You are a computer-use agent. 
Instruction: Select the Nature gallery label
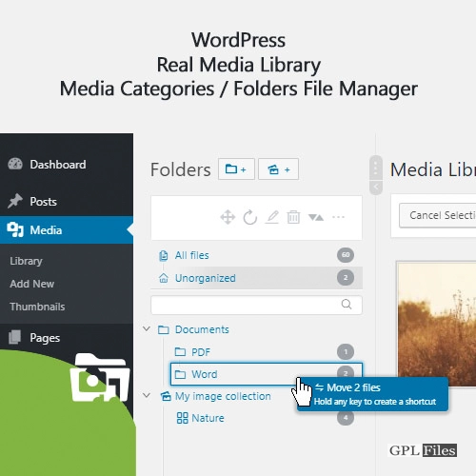click(x=208, y=418)
